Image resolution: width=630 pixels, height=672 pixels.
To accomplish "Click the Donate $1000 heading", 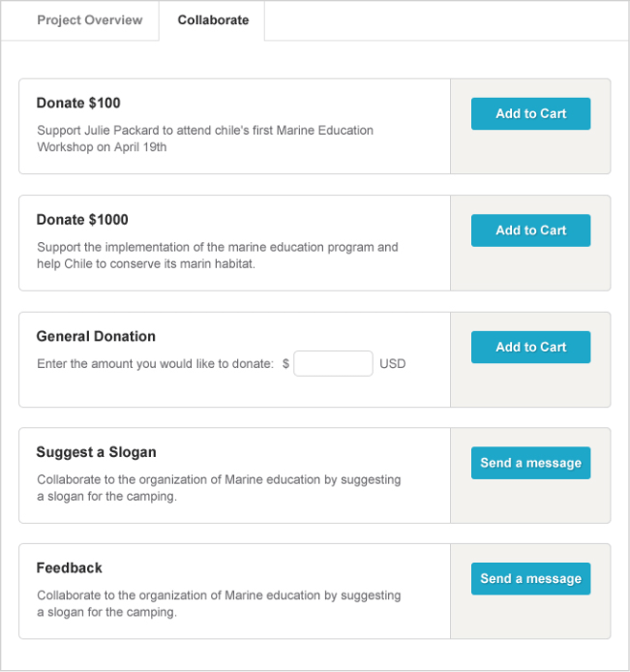I will pos(82,220).
